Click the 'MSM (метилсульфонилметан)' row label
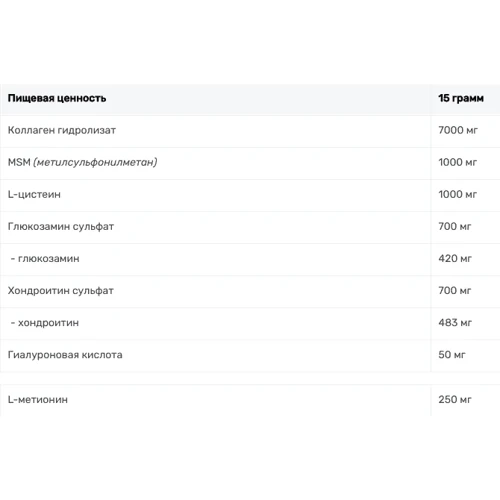500x500 pixels. tap(82, 162)
